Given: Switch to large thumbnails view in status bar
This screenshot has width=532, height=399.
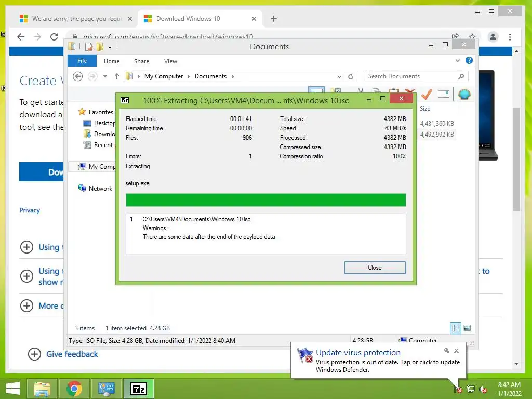Looking at the screenshot, I should tap(467, 328).
